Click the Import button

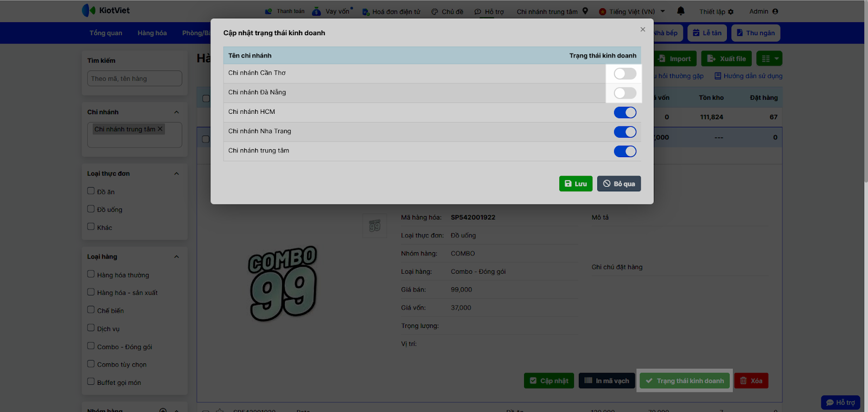(675, 59)
